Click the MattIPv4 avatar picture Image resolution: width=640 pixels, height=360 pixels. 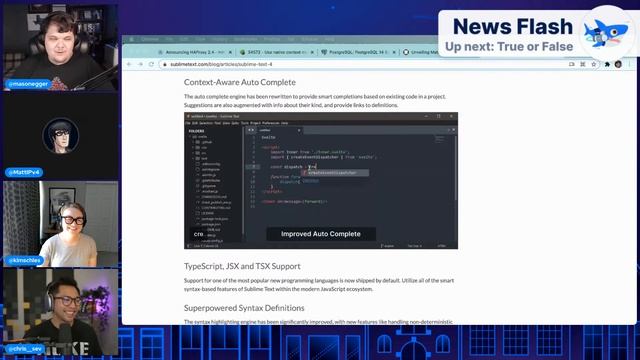click(x=61, y=136)
